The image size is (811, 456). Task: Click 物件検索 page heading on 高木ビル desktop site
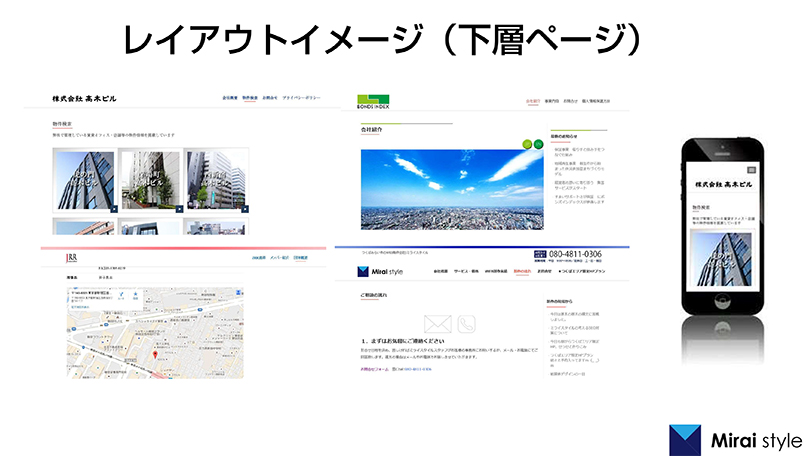tap(62, 124)
